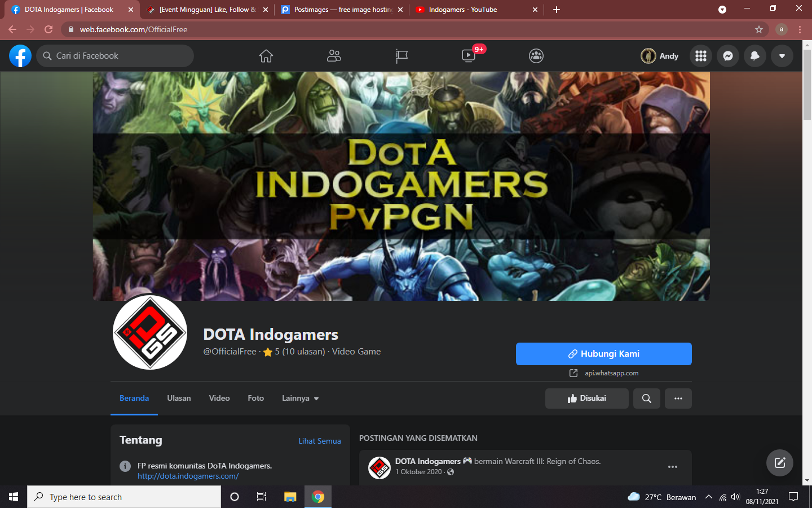Click the Lihat Semua link

coord(320,441)
